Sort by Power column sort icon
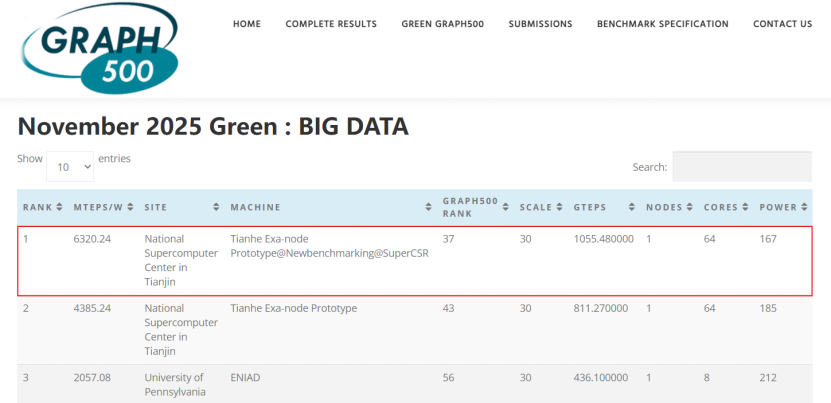Viewport: 831px width, 403px height. point(805,207)
